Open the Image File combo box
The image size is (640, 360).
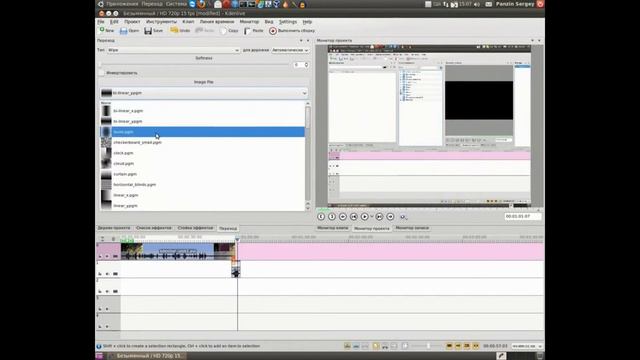pos(204,93)
